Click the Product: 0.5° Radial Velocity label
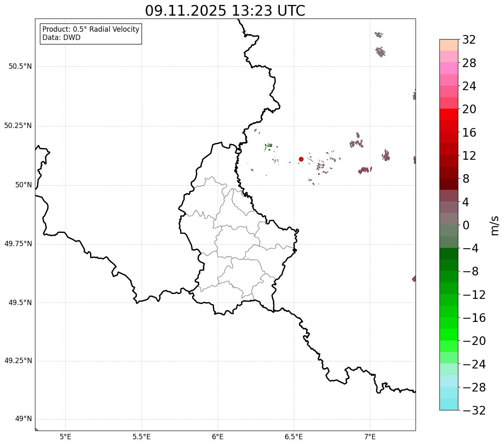 coord(91,30)
